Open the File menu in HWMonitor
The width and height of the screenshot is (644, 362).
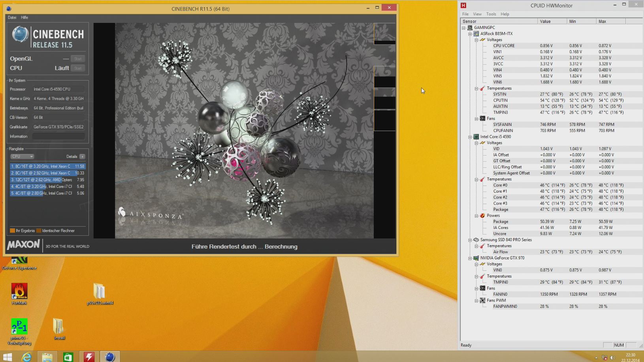pyautogui.click(x=465, y=14)
